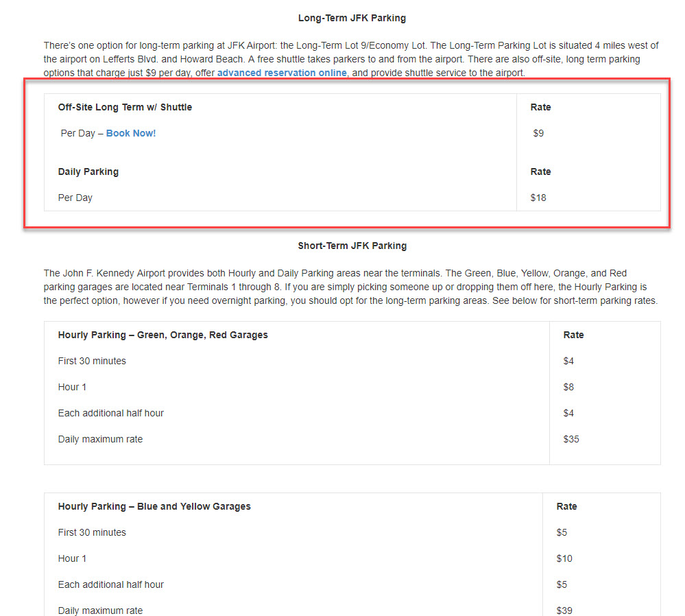Select the Off-Site Long Term w/ Shuttle header
Screen dimensions: 685x616
pos(125,107)
